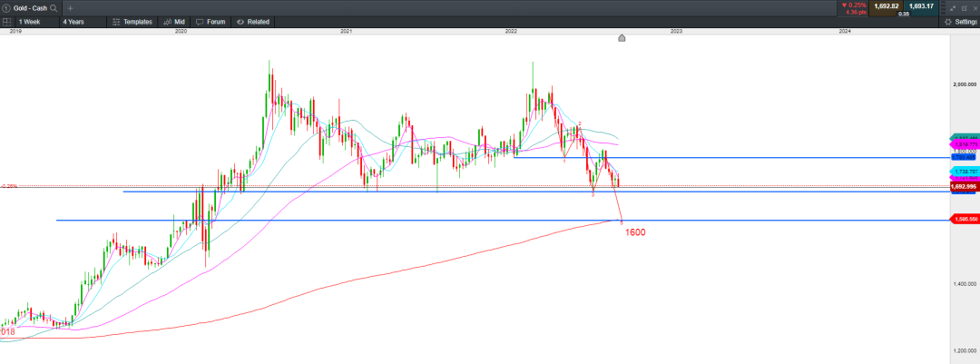The height and width of the screenshot is (364, 980).
Task: Click the blue 1,780.485 level label
Action: pyautogui.click(x=964, y=157)
